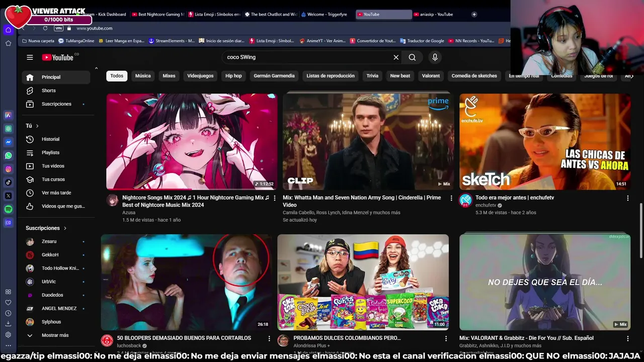Open the Probamos Dulces Colombianos thumbnail
The height and width of the screenshot is (362, 644).
[x=363, y=282]
